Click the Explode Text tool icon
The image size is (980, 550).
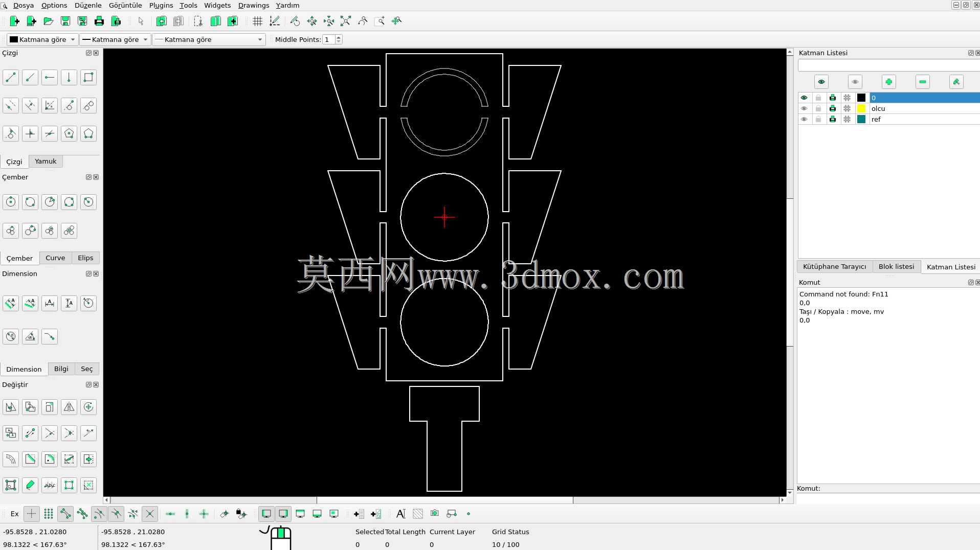click(x=50, y=485)
